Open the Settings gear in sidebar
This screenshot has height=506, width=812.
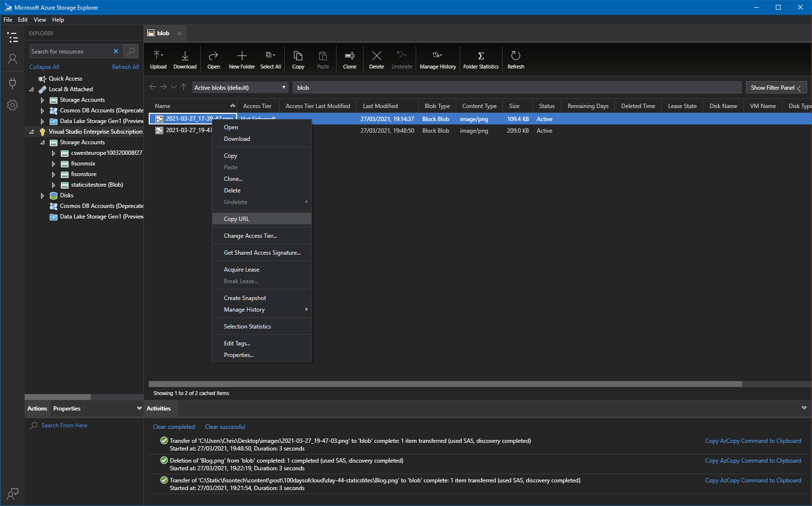click(x=13, y=105)
